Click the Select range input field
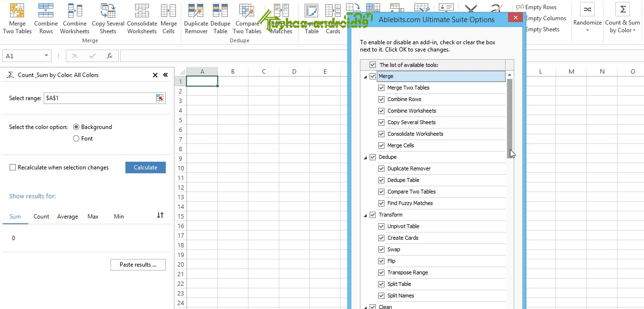The width and height of the screenshot is (644, 309). [x=99, y=98]
